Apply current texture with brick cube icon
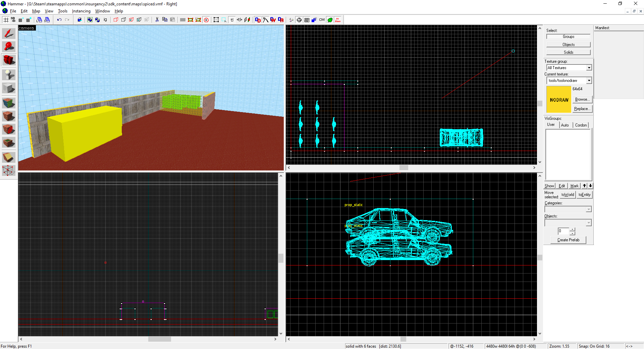This screenshot has height=349, width=644. tap(9, 116)
